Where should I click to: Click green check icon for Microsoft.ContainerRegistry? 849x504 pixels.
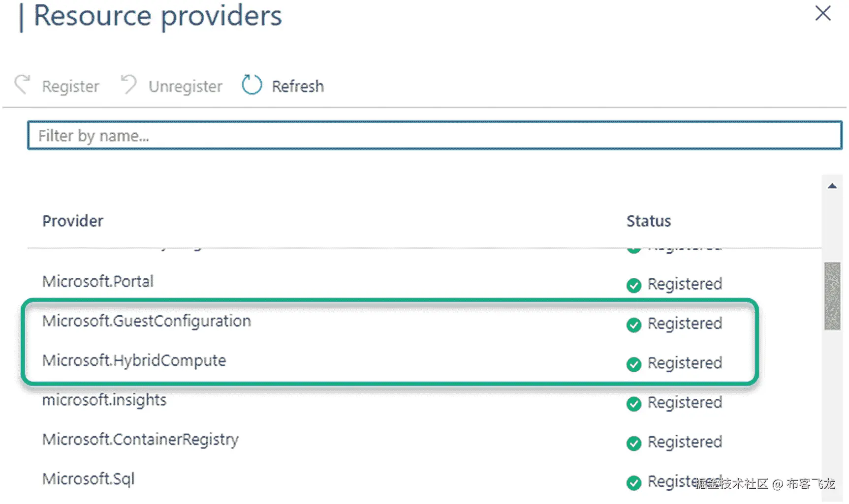pos(634,443)
